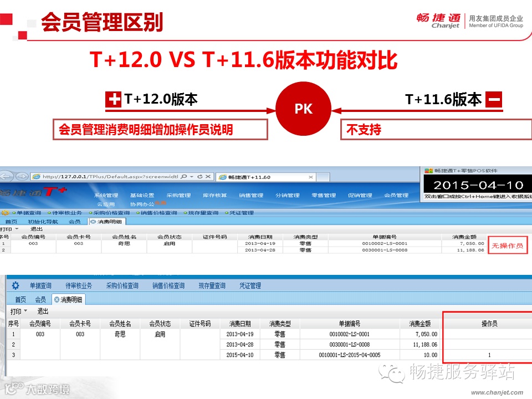
Task: Close the 消费明细 tab in T+12.0 screenshot
Action: (57, 300)
